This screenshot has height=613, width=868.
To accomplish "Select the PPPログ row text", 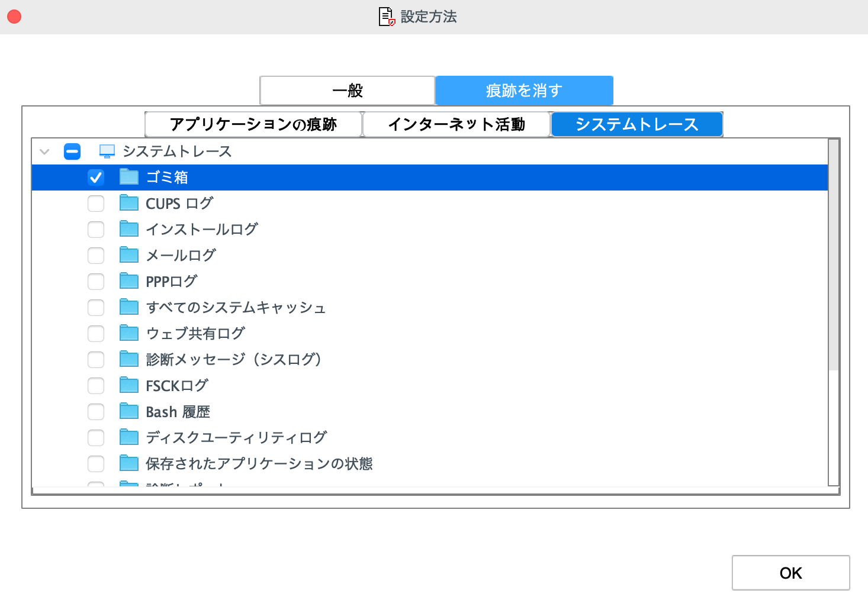I will click(172, 281).
